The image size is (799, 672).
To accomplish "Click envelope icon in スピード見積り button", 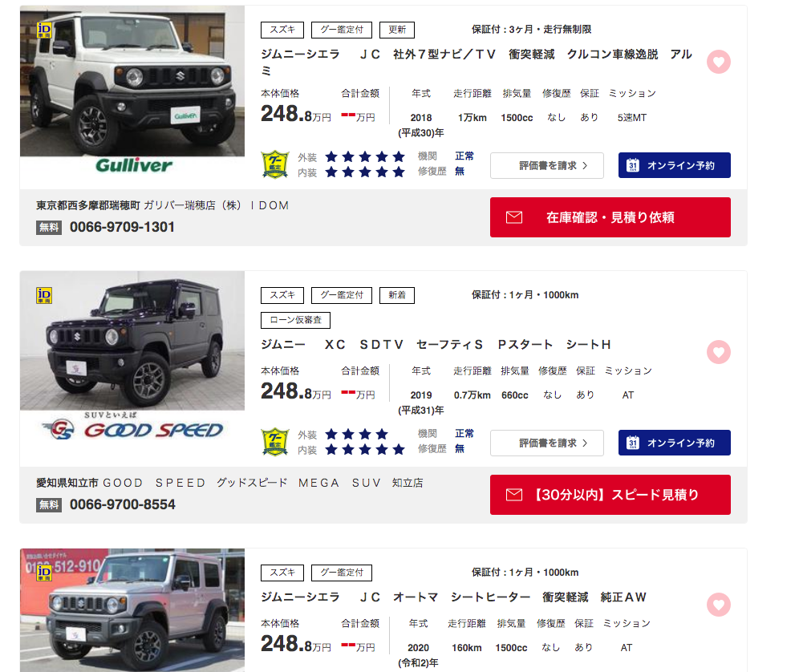I will [x=514, y=495].
